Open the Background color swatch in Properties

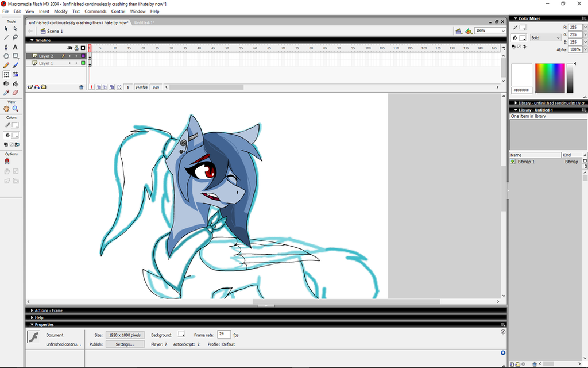181,334
